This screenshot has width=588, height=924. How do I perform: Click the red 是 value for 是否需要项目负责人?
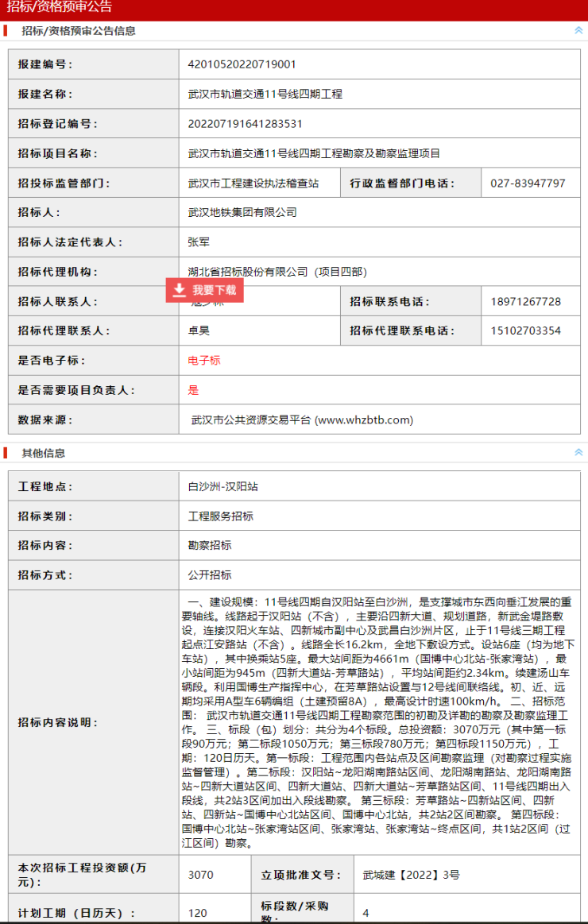pos(193,390)
